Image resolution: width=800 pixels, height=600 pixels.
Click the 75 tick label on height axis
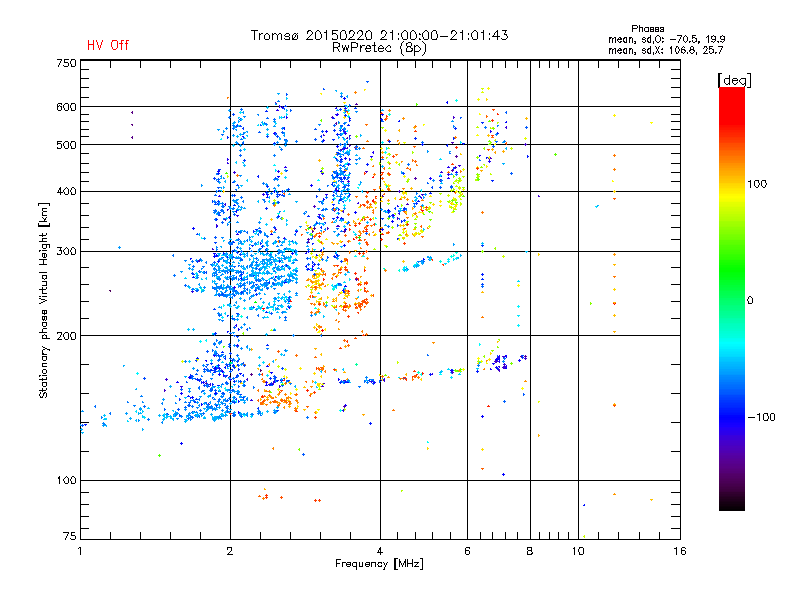(69, 538)
